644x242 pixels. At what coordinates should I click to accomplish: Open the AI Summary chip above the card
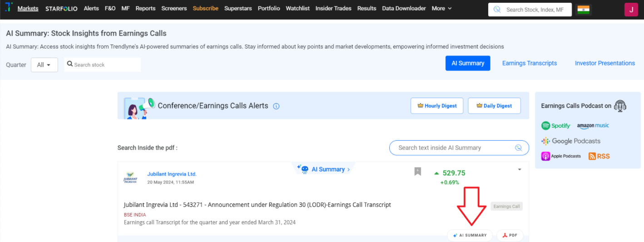(324, 169)
